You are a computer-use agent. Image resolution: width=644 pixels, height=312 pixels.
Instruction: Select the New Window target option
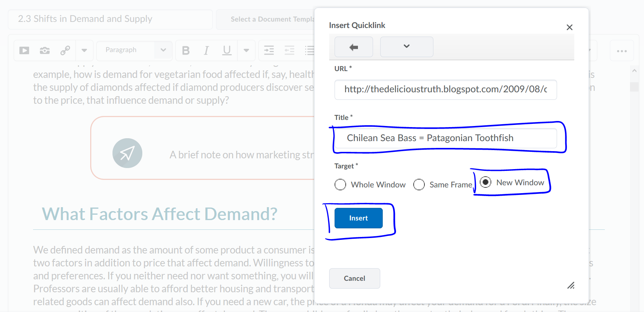coord(486,182)
